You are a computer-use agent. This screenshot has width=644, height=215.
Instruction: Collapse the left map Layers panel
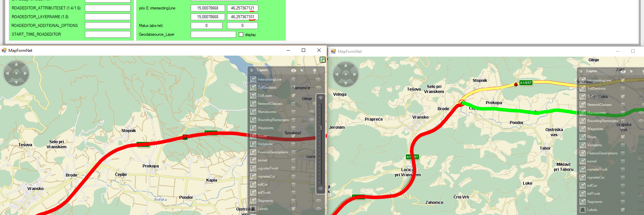252,70
